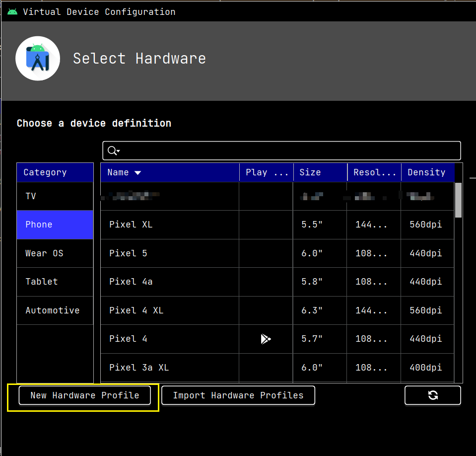Viewport: 476px width, 456px height.
Task: Select the Tablet category
Action: click(55, 282)
